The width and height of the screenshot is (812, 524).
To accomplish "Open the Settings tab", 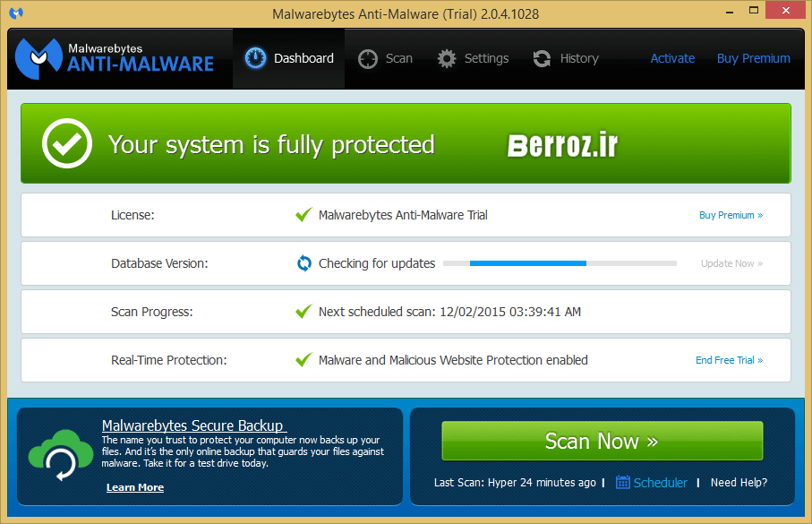I will [x=473, y=58].
